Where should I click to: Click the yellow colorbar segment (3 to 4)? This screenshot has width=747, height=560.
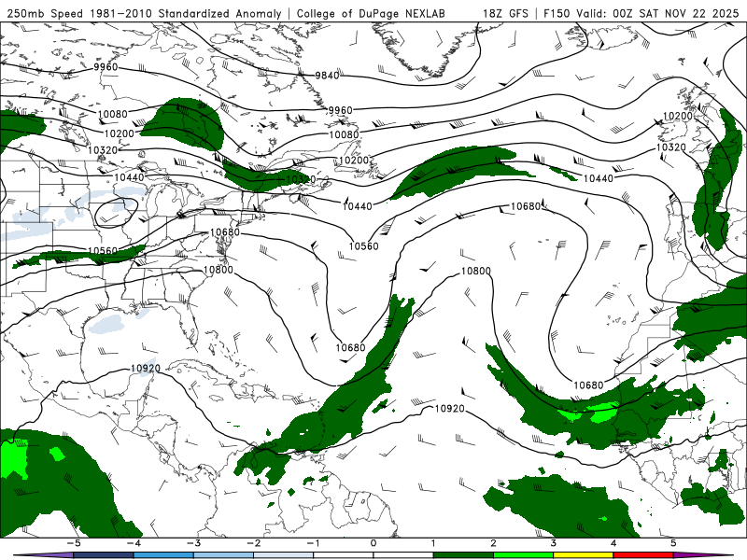click(583, 555)
